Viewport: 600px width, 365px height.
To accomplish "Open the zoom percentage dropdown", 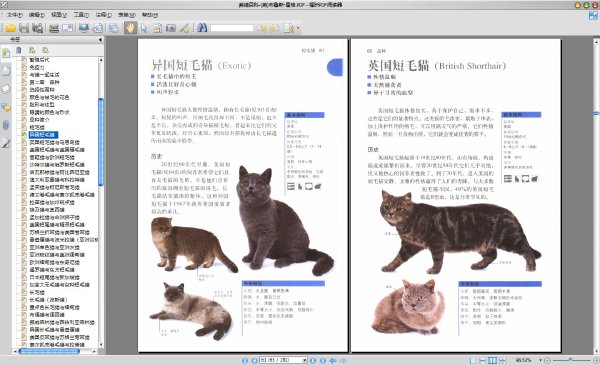I will tap(540, 360).
